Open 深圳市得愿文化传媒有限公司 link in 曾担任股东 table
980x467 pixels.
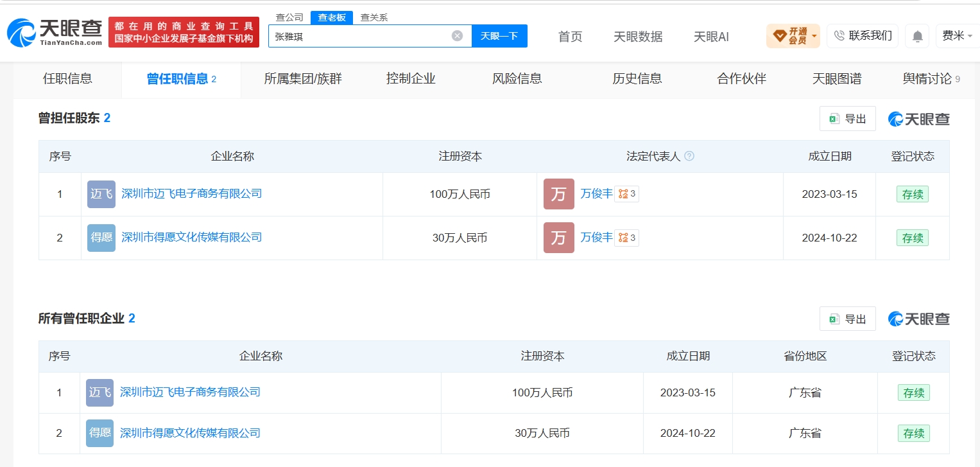coord(192,238)
